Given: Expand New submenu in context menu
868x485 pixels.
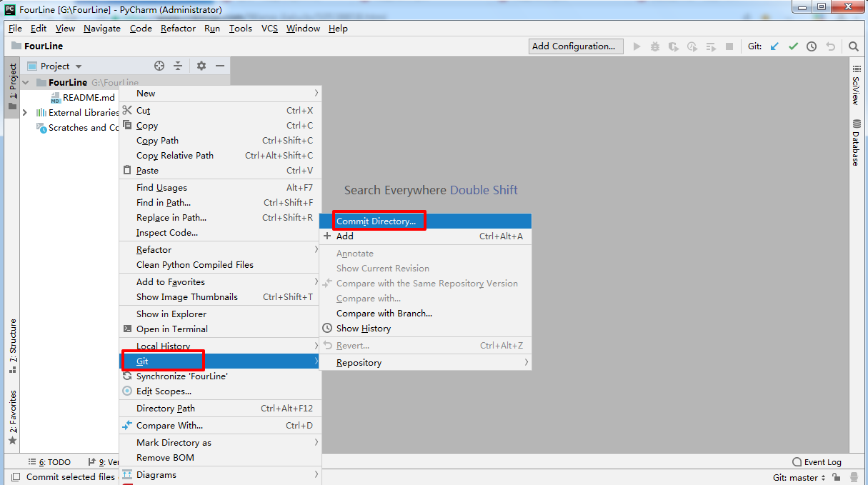Looking at the screenshot, I should pyautogui.click(x=220, y=94).
